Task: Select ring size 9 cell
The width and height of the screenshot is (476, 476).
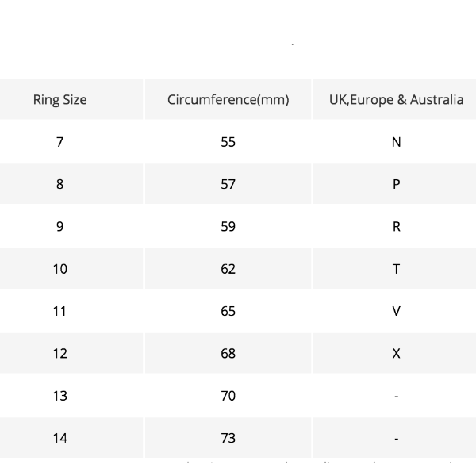Action: 59,226
